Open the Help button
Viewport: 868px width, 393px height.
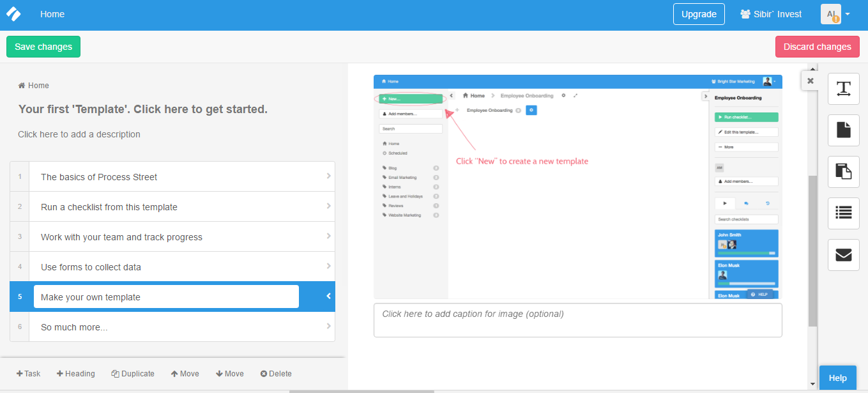837,378
